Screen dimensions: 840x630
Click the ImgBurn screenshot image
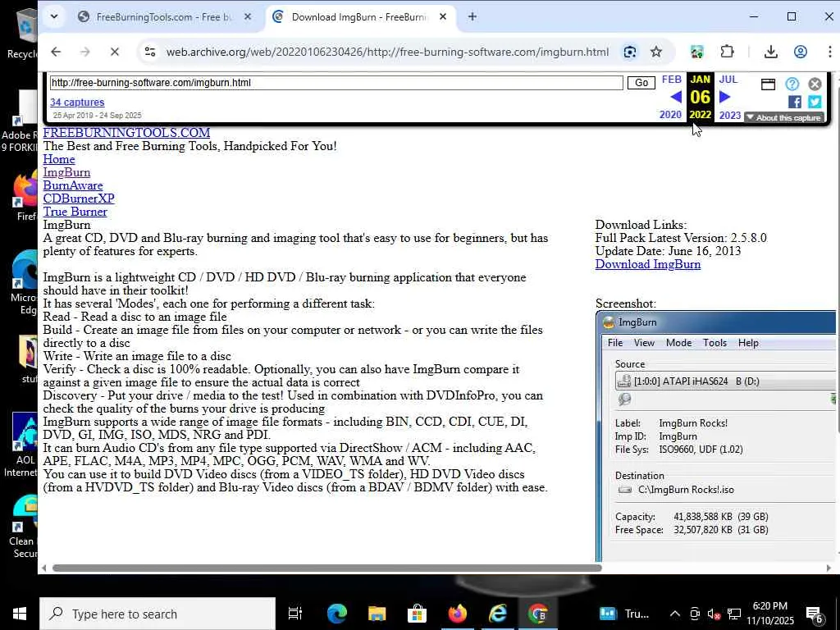[715, 436]
